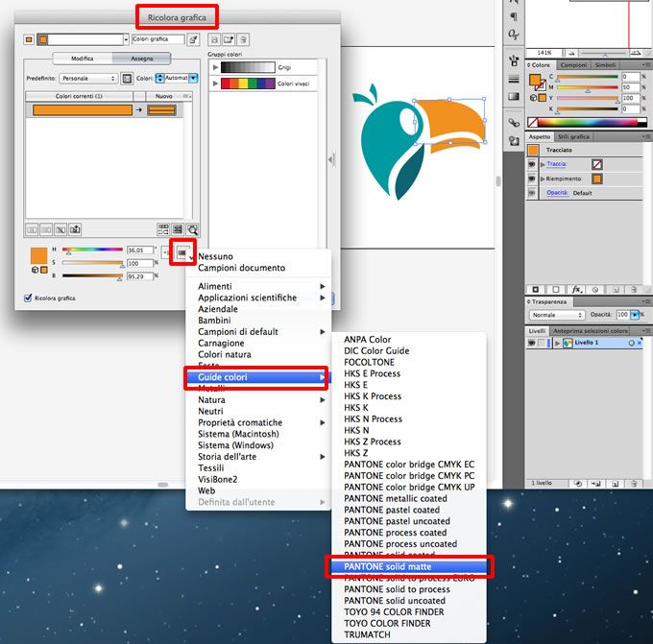Open the gradient panel icon in the dock
This screenshot has width=653, height=644.
pos(514,97)
